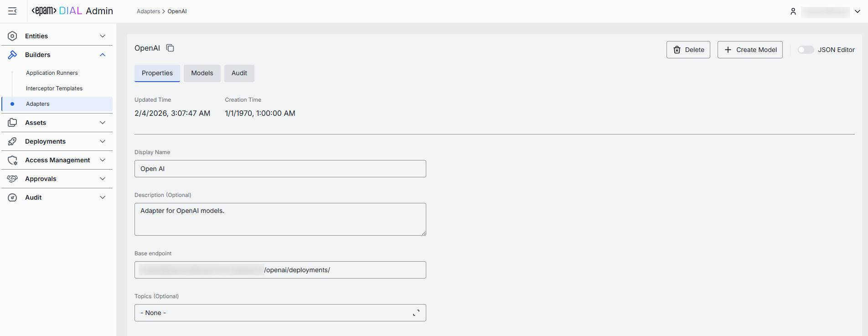Enable the JSON Editor toggle
This screenshot has height=336, width=868.
point(806,50)
